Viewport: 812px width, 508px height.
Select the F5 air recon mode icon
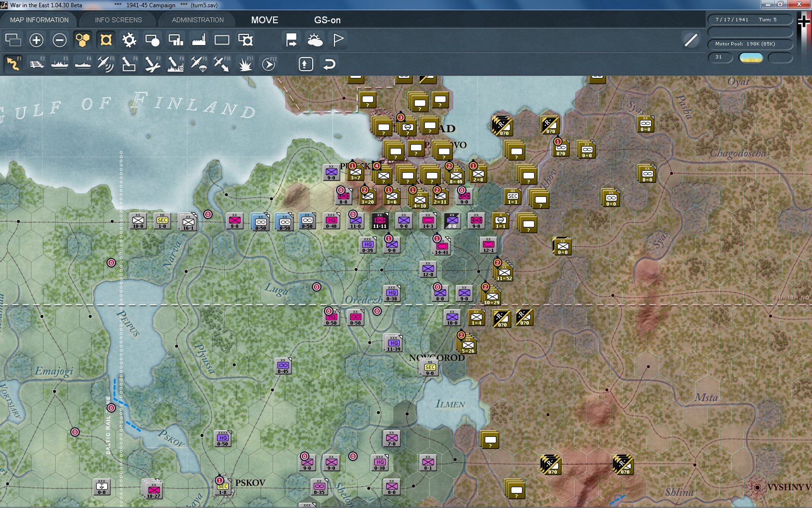pyautogui.click(x=106, y=64)
